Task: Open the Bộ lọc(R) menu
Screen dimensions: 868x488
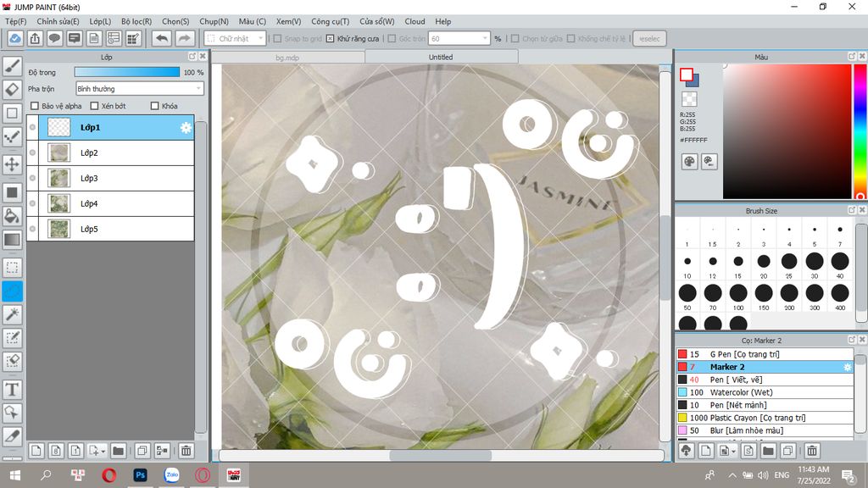Action: (136, 21)
